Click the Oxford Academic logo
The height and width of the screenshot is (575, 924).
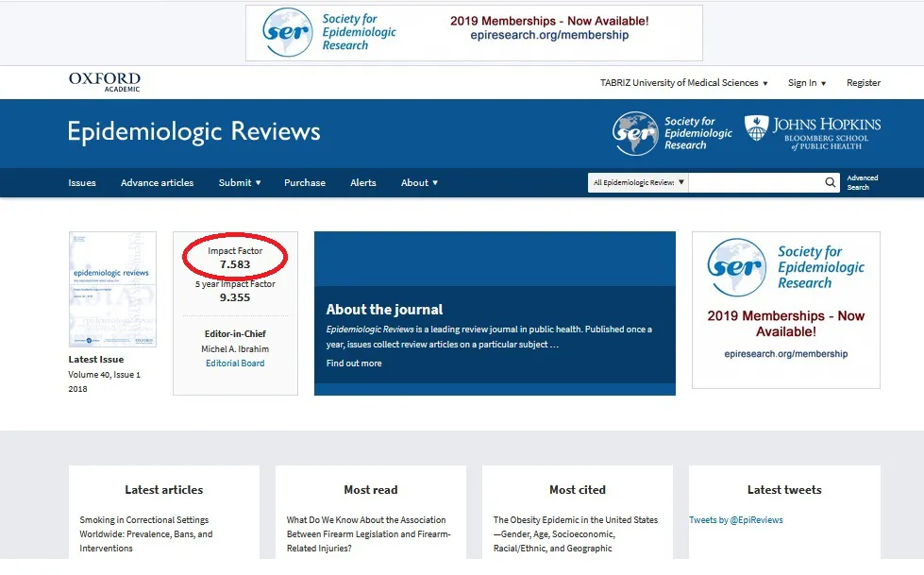pyautogui.click(x=105, y=82)
